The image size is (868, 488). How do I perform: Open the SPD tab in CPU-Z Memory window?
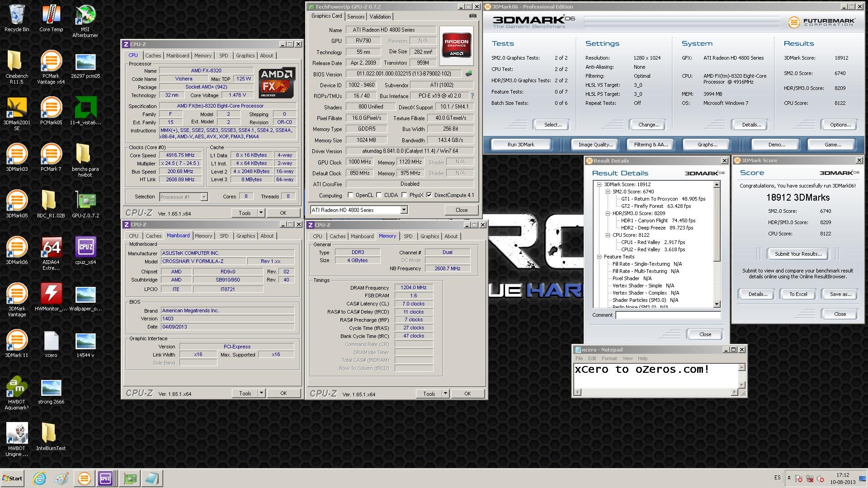[x=408, y=236]
